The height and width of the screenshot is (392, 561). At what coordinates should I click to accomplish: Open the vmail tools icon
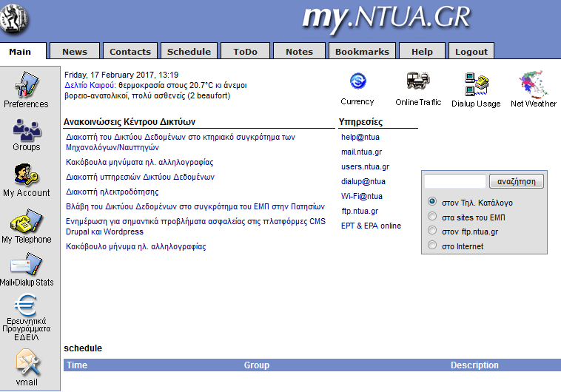[x=27, y=362]
